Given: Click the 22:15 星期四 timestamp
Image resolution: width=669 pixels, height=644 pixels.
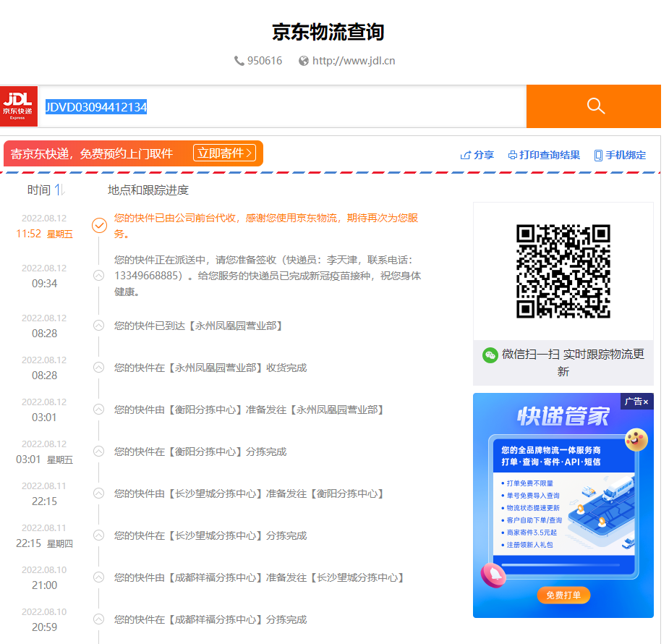Looking at the screenshot, I should click(44, 543).
